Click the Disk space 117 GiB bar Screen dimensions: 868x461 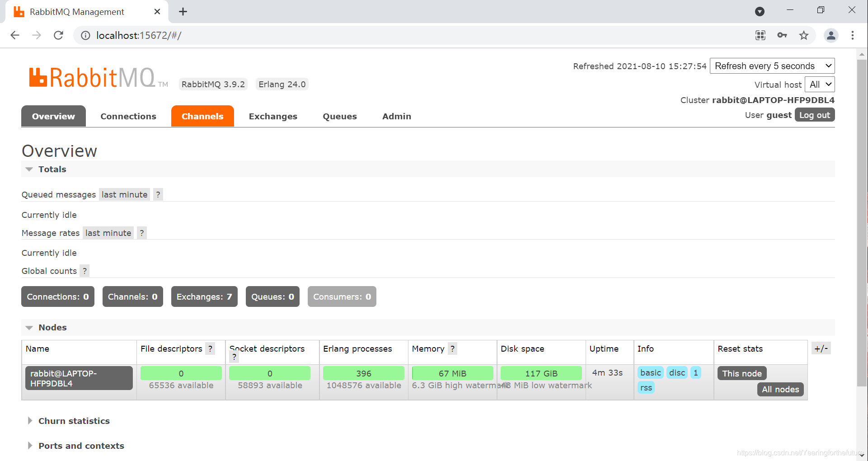[541, 373]
